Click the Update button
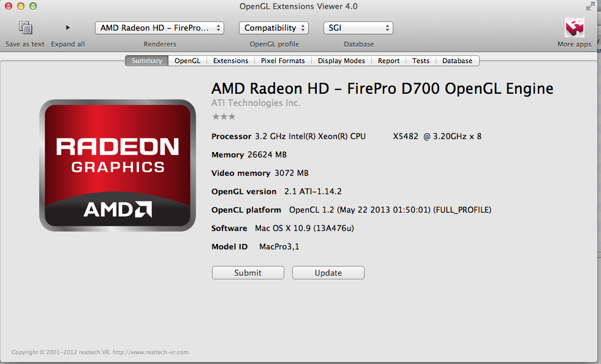The image size is (601, 364). pos(328,273)
